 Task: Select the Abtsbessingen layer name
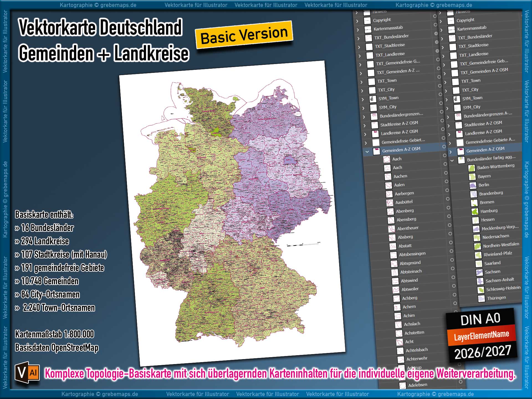412,254
